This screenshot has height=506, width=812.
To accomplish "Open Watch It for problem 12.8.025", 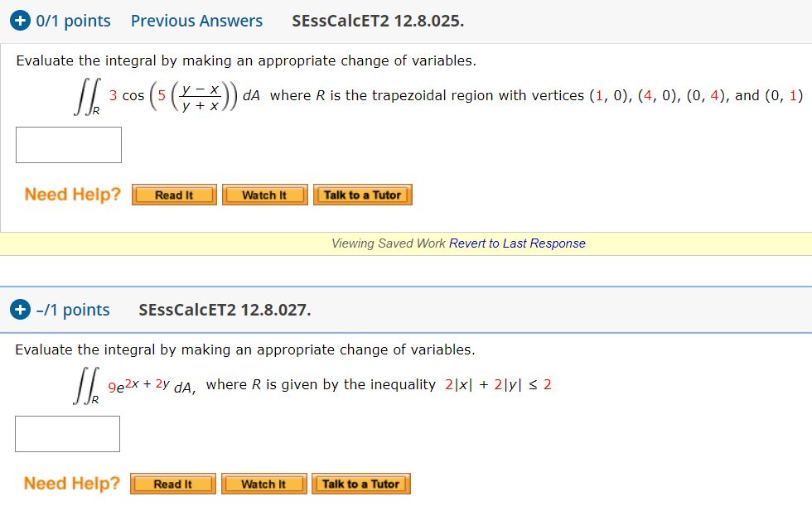I will point(264,195).
